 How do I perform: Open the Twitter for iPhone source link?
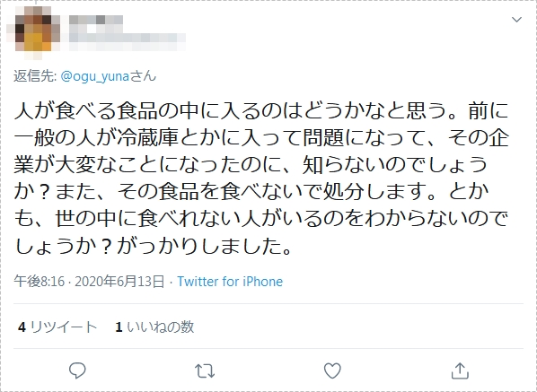(x=230, y=282)
